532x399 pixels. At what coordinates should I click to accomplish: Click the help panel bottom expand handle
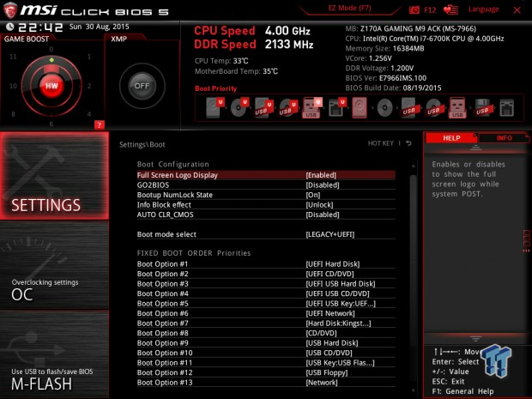point(475,339)
